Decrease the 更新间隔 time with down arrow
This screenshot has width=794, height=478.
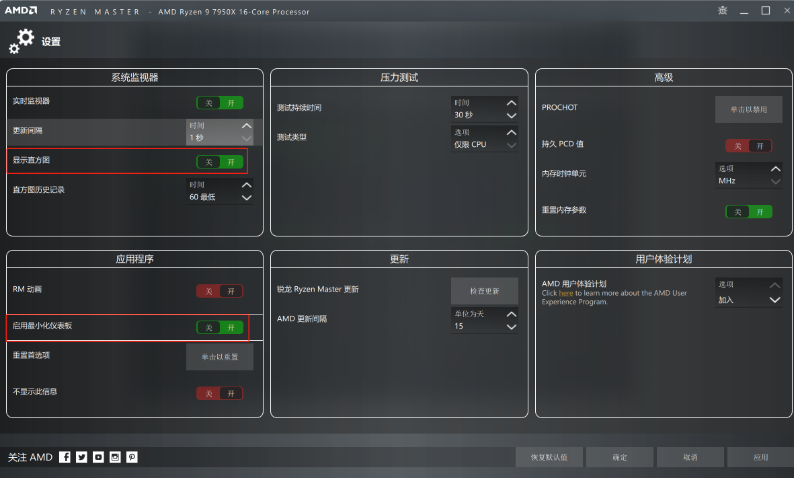point(247,138)
